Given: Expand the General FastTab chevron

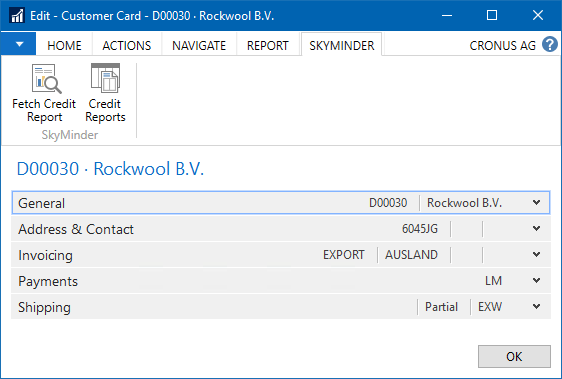Looking at the screenshot, I should 536,203.
